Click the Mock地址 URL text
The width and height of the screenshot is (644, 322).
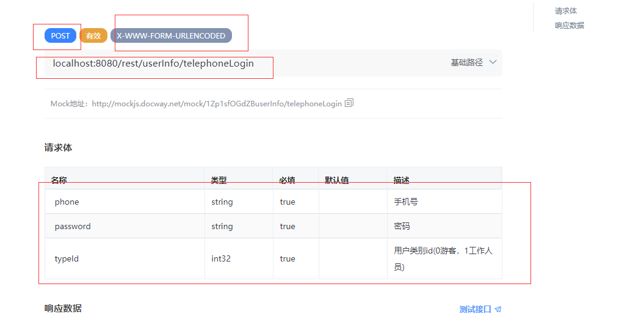tap(217, 104)
